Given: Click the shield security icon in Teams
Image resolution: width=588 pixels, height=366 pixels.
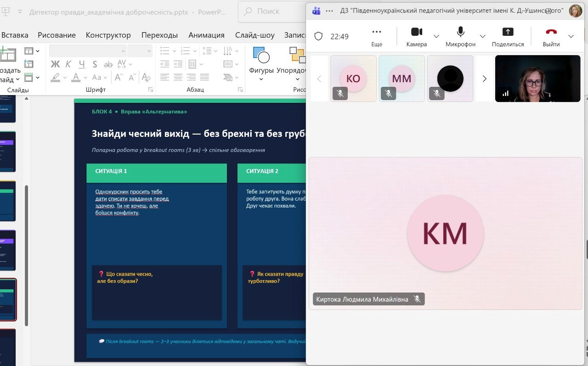Looking at the screenshot, I should [318, 36].
